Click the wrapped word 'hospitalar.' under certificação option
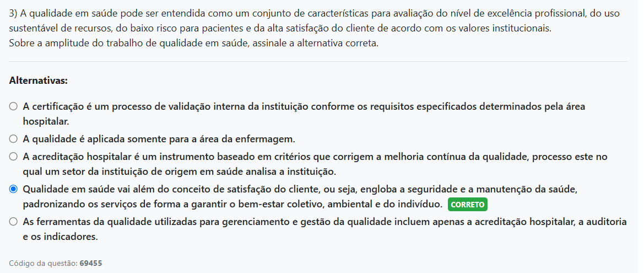 point(46,121)
